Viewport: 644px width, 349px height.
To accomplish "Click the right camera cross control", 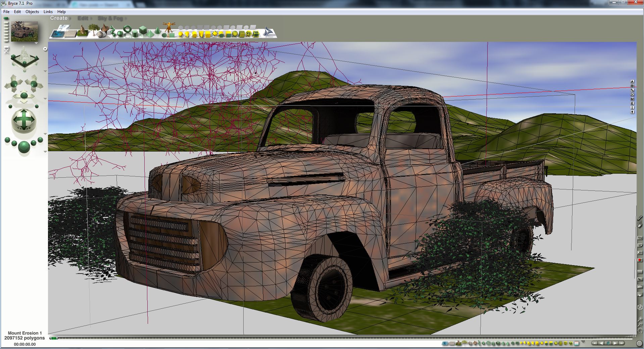I will click(x=34, y=84).
